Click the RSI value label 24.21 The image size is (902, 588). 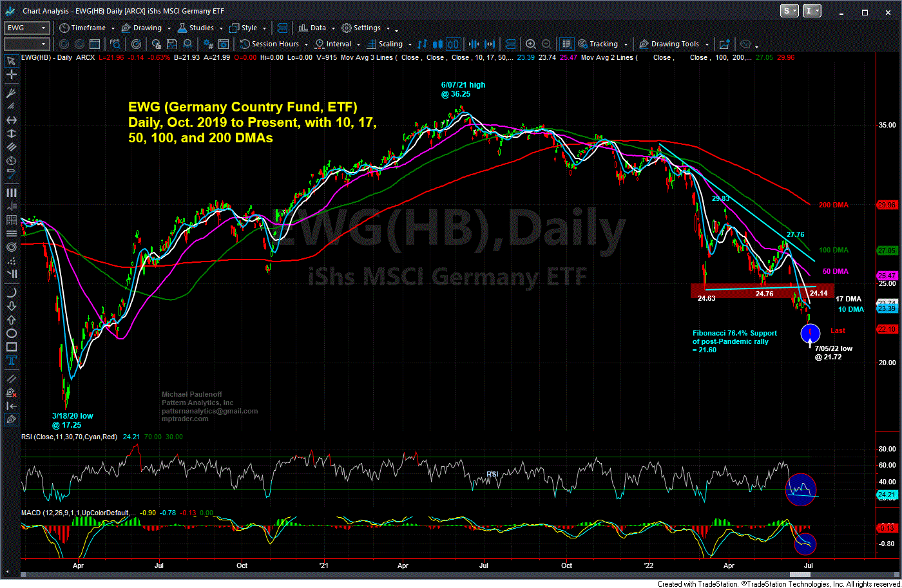point(887,495)
